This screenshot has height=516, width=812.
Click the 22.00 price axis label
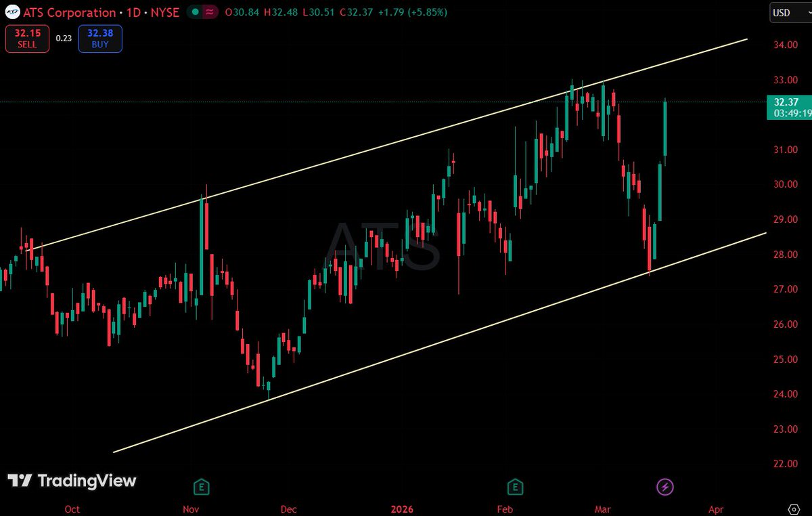(786, 464)
